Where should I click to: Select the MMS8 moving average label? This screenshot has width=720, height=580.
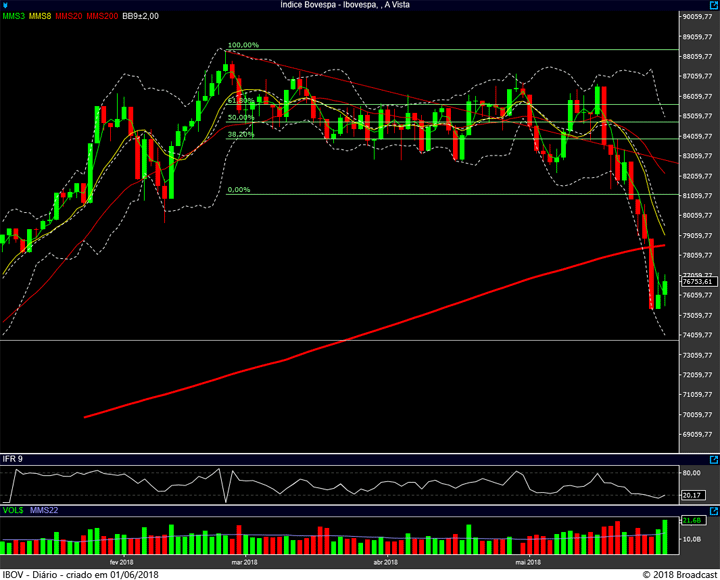click(40, 16)
